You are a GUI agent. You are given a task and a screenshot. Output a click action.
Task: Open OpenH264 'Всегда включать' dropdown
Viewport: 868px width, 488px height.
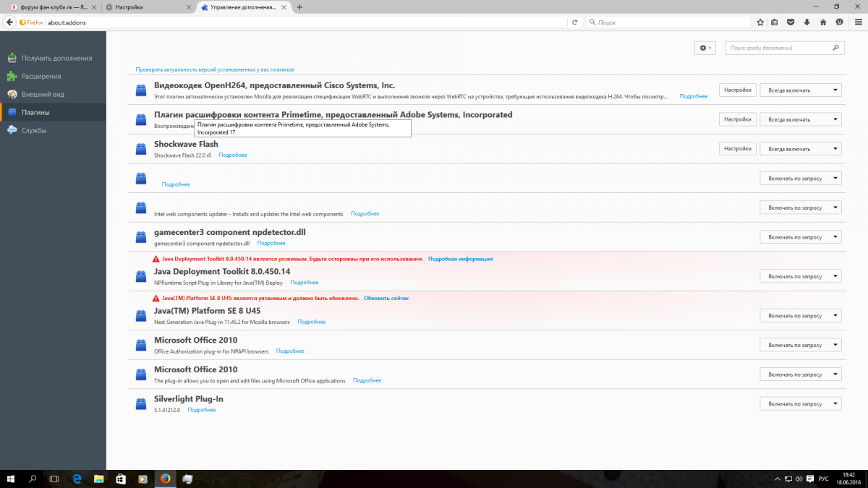point(801,90)
